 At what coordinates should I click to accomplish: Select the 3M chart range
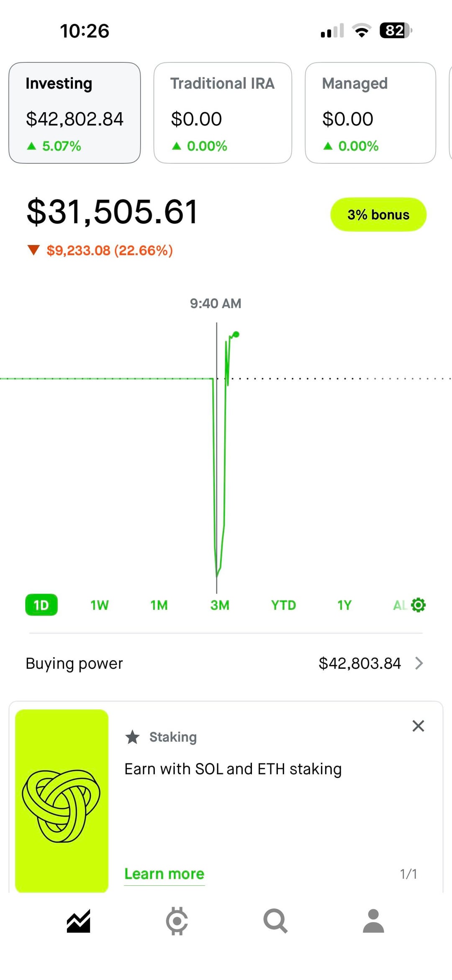220,605
